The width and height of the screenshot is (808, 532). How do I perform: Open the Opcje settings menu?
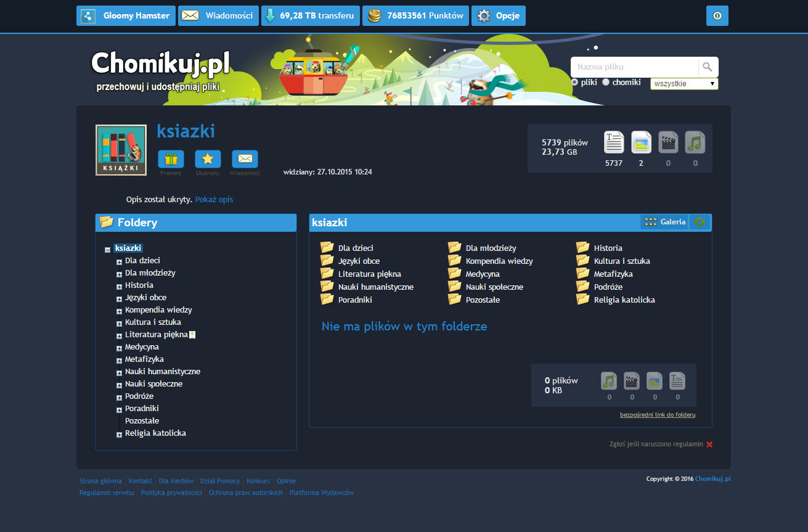(x=499, y=16)
